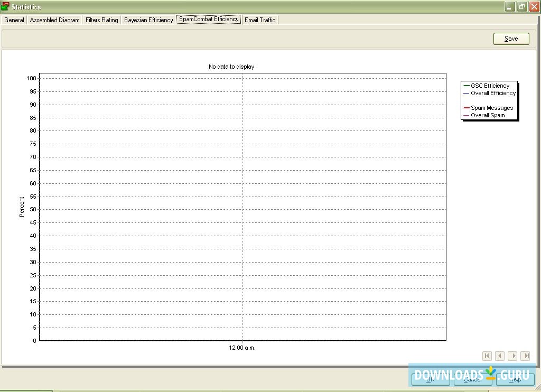Screen dimensions: 541x392
Task: Go to previous chart page
Action: (x=500, y=356)
